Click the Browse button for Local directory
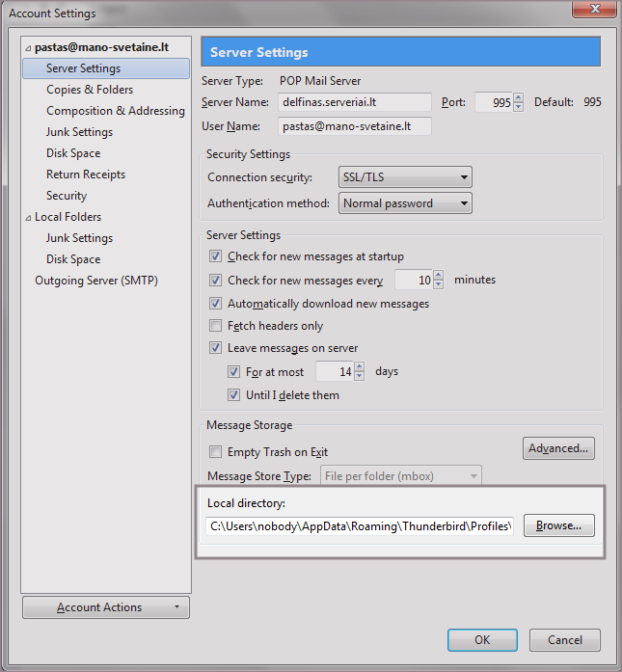The height and width of the screenshot is (672, 622). point(558,526)
